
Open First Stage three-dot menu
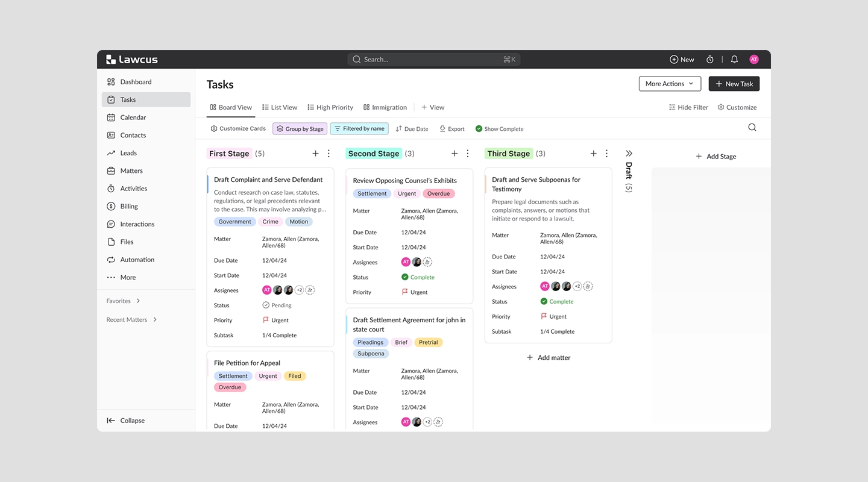tap(329, 154)
